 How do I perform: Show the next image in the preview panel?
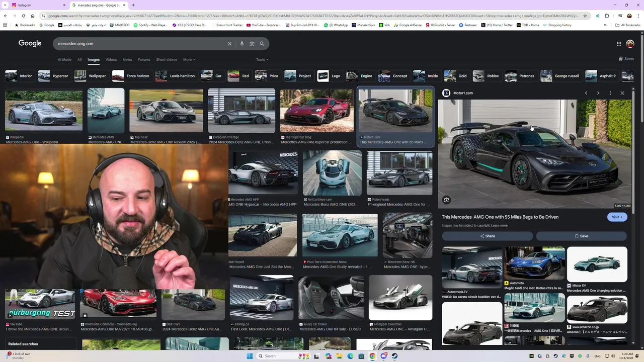point(598,93)
